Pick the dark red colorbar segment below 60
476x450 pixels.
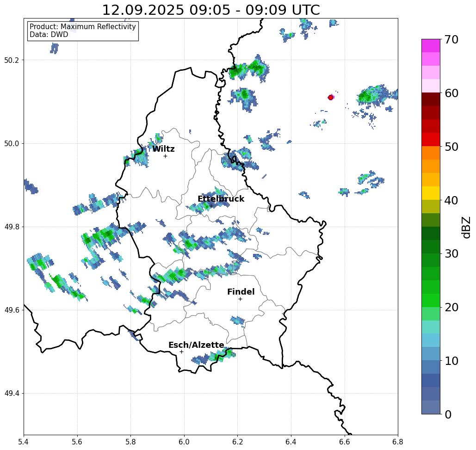pyautogui.click(x=431, y=99)
